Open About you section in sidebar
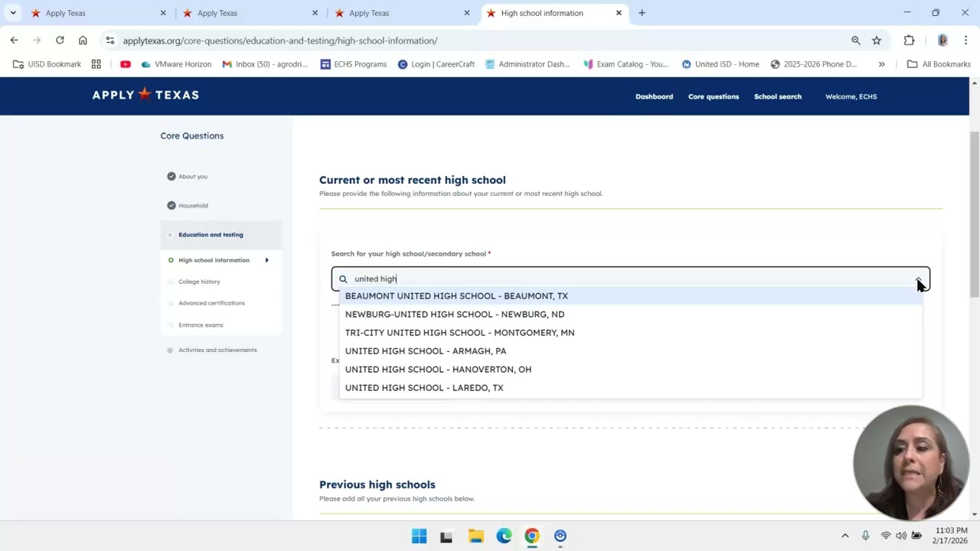Image resolution: width=980 pixels, height=551 pixels. pyautogui.click(x=193, y=177)
